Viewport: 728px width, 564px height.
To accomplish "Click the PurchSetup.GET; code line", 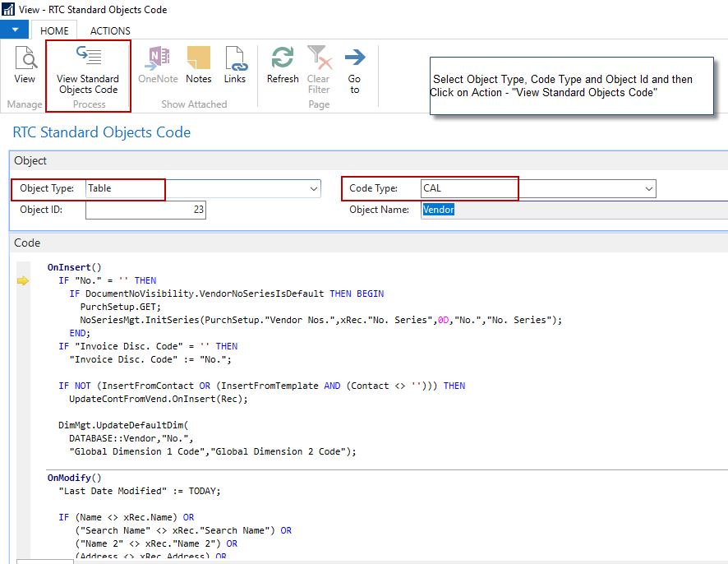I will pos(120,307).
